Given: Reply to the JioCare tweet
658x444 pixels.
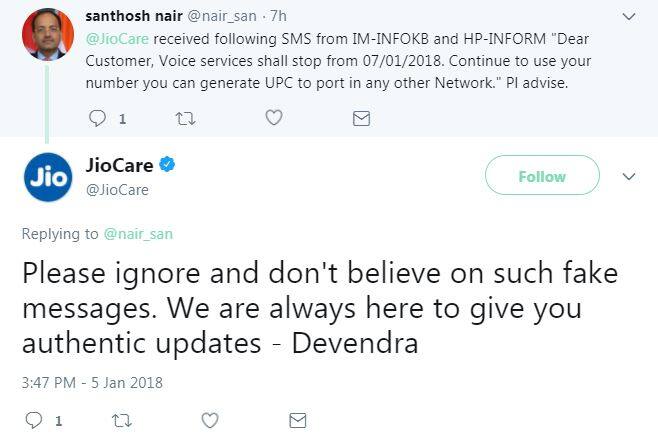Looking at the screenshot, I should 33,421.
